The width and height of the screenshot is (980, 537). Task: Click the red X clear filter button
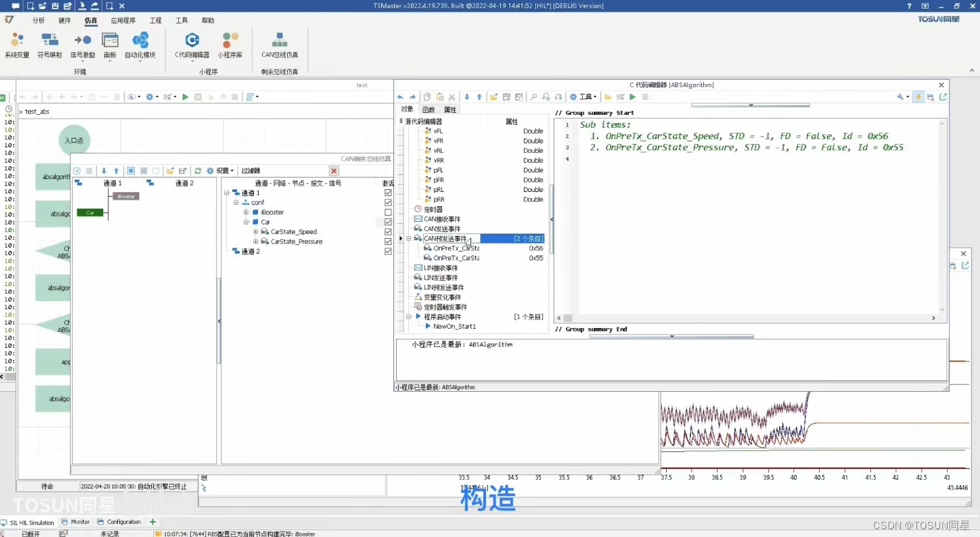[334, 171]
